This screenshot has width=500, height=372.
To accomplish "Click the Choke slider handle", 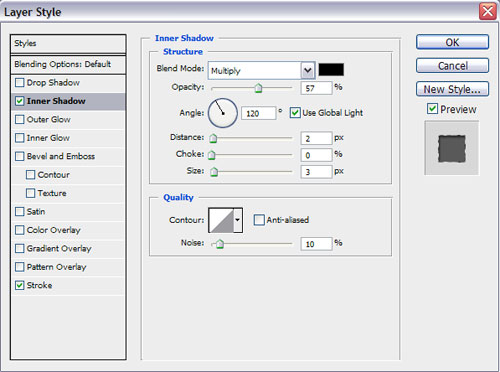I will (x=212, y=155).
